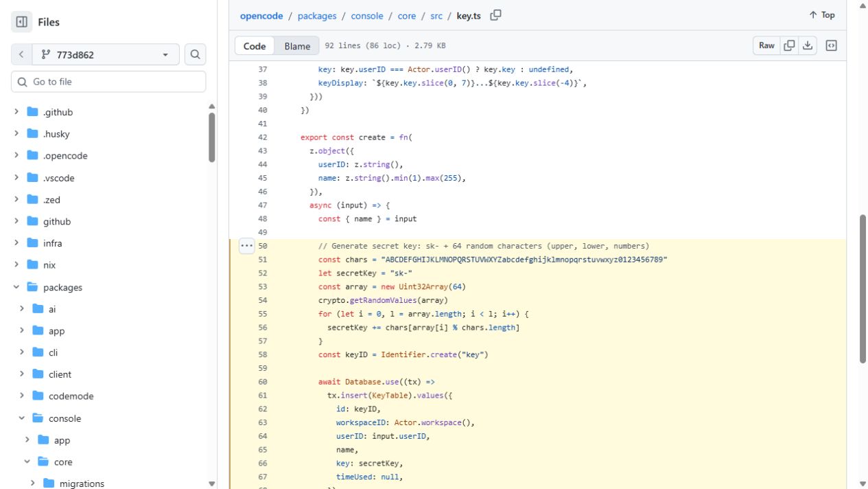Click the Files panel heading

click(x=49, y=22)
